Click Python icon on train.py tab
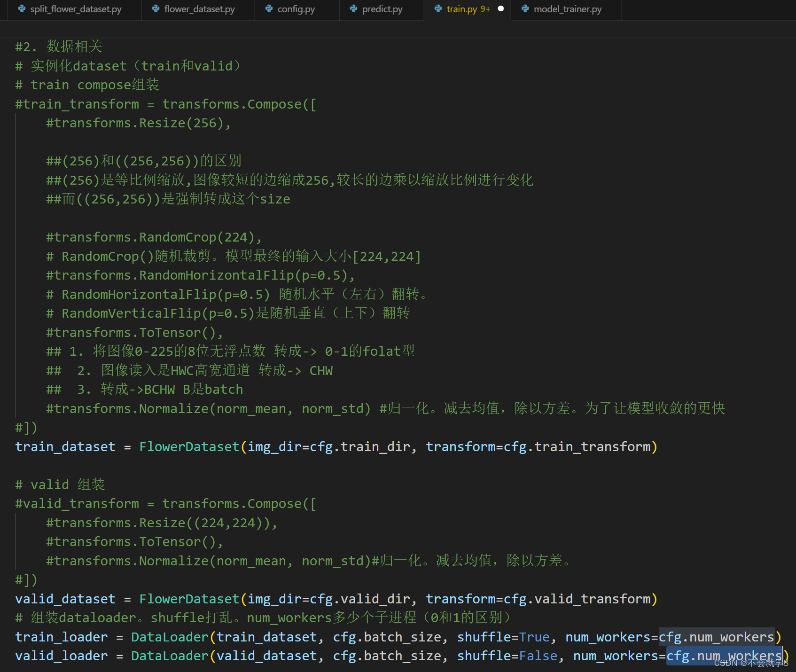Image resolution: width=796 pixels, height=672 pixels. 438,8
